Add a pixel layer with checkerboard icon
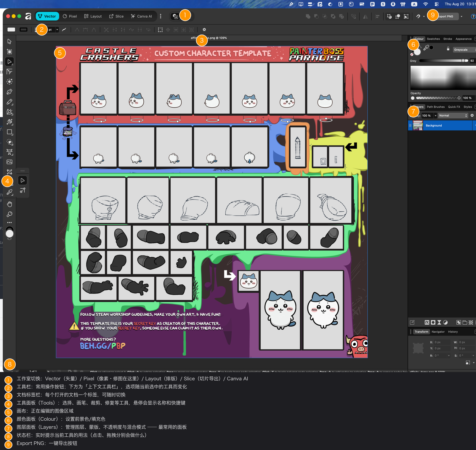Viewport: 476px width, 450px height. [x=471, y=323]
